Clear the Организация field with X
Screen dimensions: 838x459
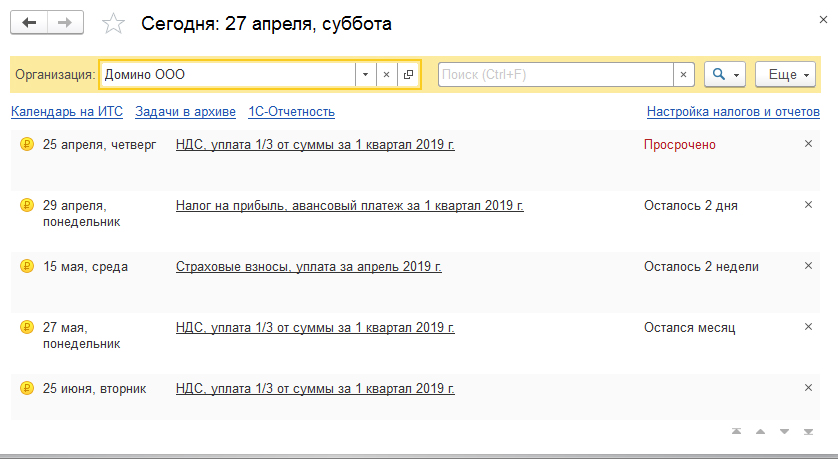[x=386, y=75]
